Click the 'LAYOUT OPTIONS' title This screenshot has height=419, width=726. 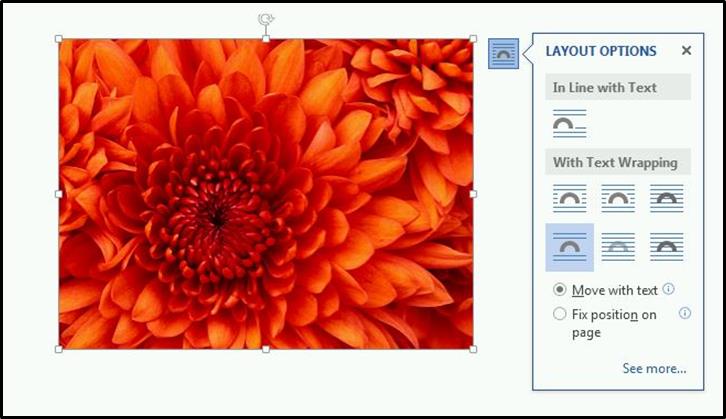click(601, 51)
